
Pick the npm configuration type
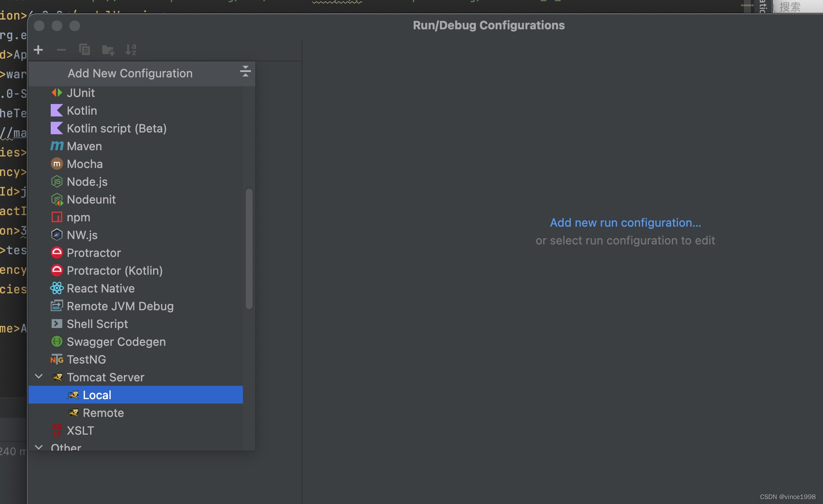[x=136, y=217]
